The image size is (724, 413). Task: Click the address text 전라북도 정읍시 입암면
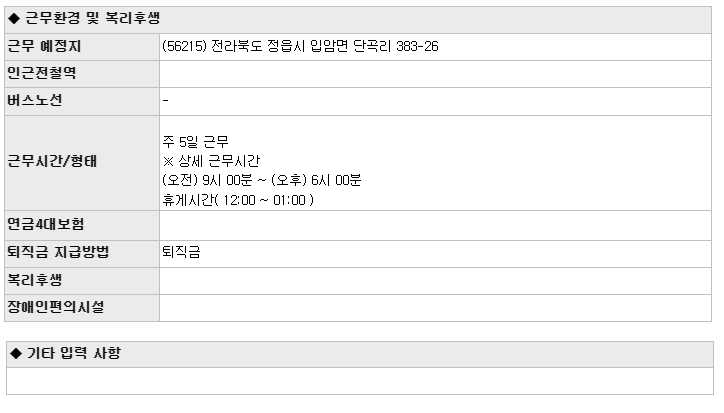(279, 46)
